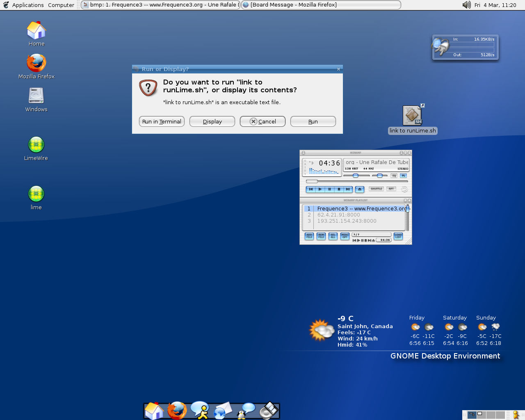
Task: Toggle the playlist with the PL button
Action: coord(404,176)
